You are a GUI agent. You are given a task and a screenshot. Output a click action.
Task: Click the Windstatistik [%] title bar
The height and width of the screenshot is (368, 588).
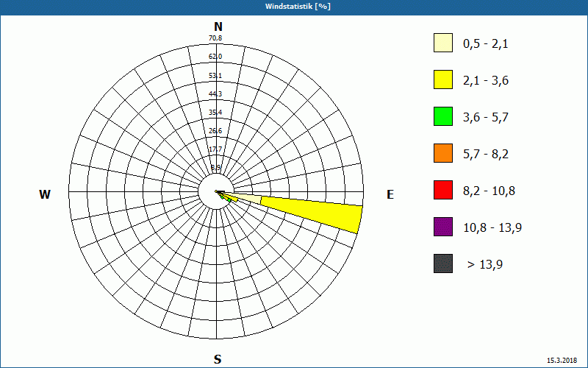294,7
